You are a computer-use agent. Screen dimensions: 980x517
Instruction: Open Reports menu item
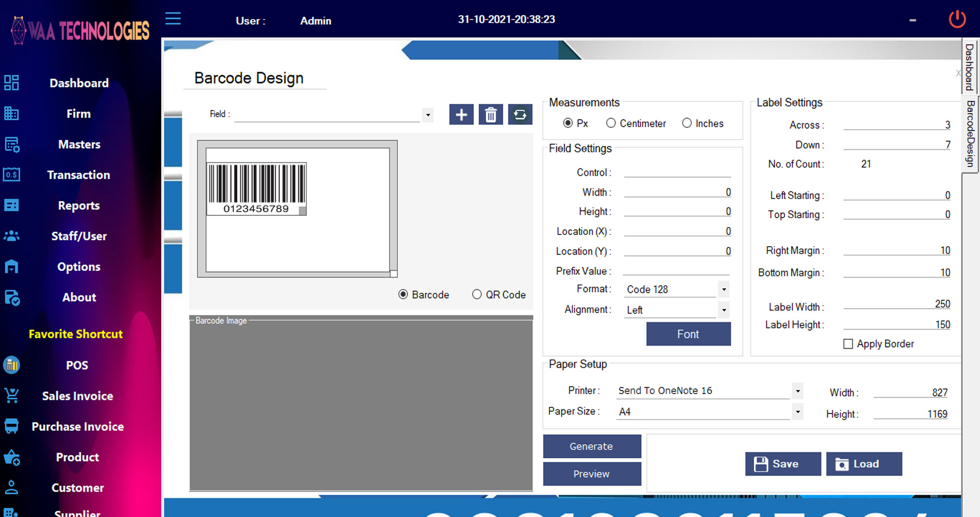79,206
